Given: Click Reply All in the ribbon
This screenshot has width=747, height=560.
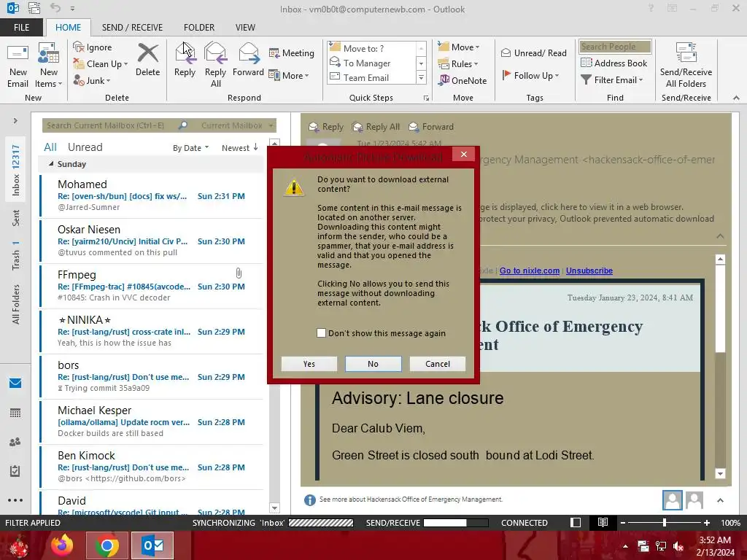Looking at the screenshot, I should tap(215, 65).
